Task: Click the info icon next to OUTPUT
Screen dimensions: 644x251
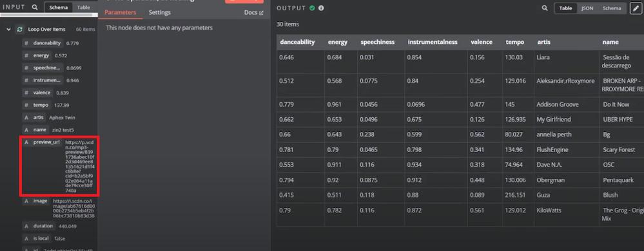Action: coord(321,8)
